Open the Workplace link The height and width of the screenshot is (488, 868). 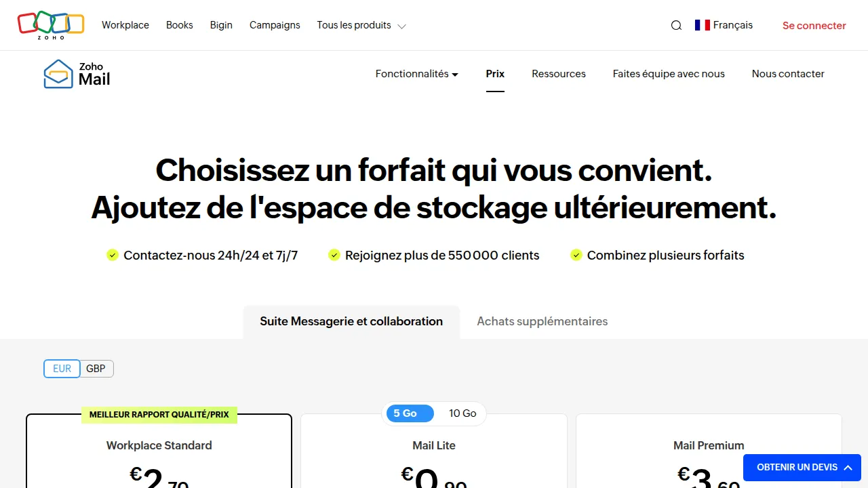[x=125, y=25]
